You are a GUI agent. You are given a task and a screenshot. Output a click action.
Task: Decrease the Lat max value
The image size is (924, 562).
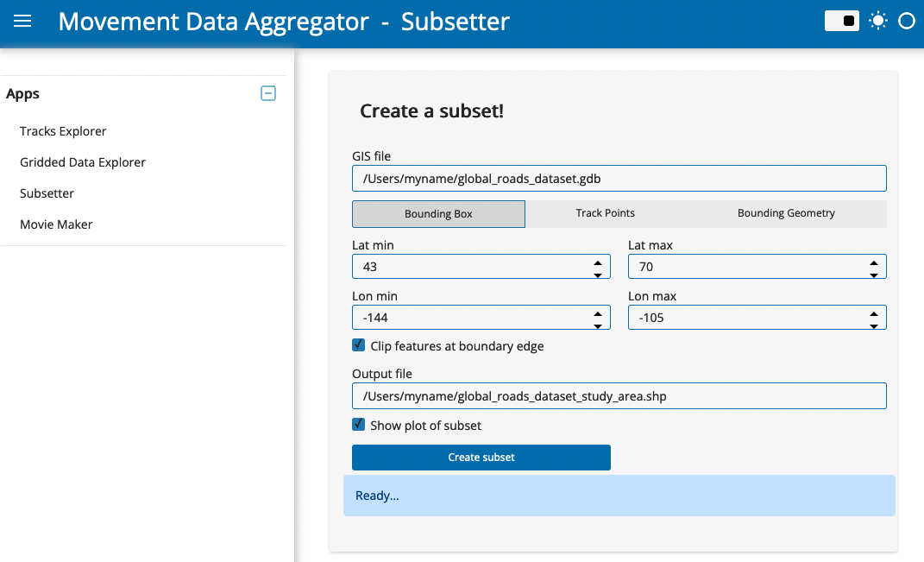(x=873, y=275)
